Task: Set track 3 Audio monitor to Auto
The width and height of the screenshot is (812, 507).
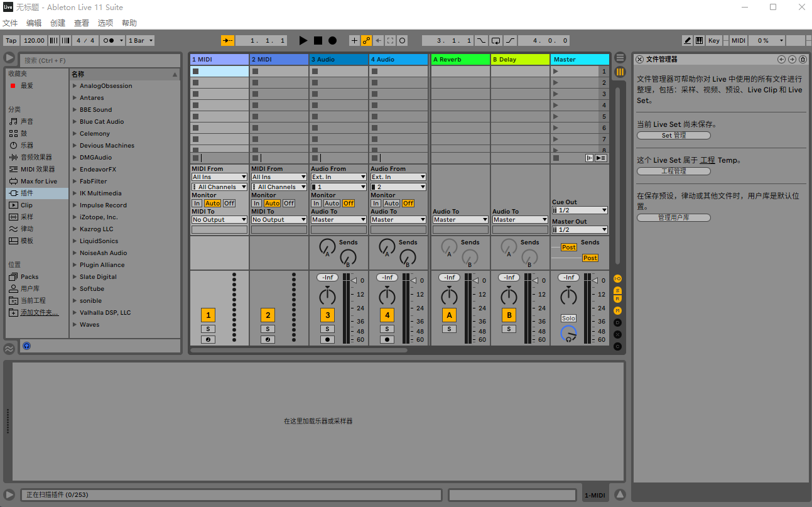Action: click(332, 203)
